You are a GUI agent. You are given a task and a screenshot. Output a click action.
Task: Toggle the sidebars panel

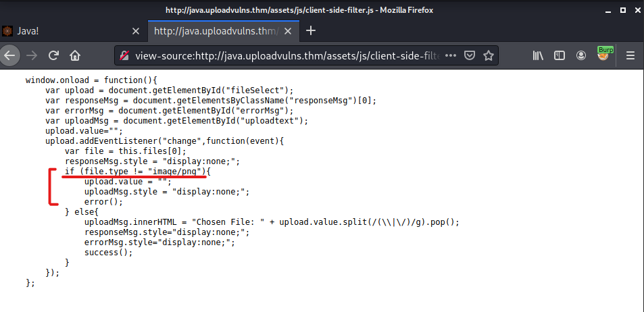coord(560,55)
